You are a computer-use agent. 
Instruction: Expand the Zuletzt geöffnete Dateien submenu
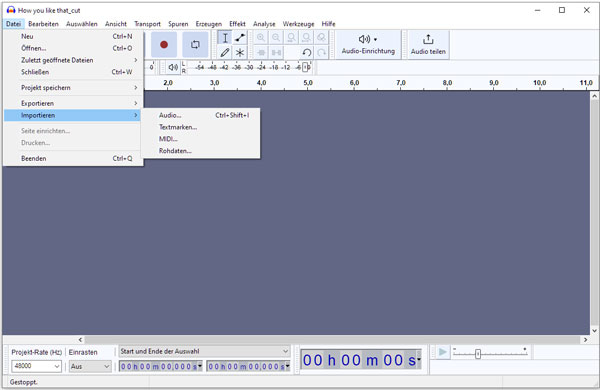73,60
